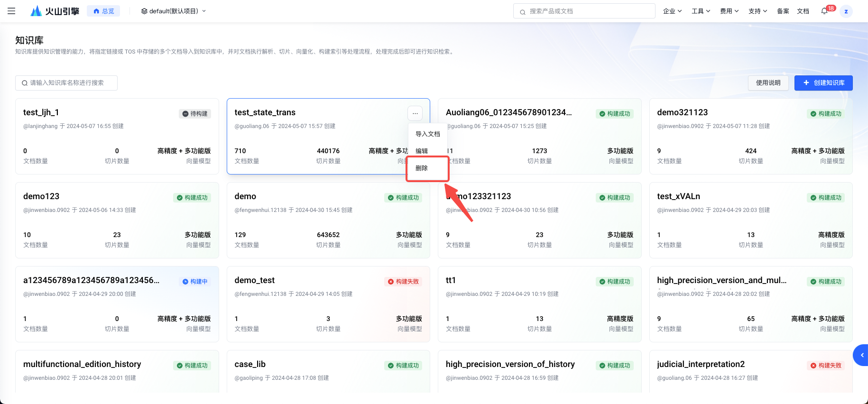Click the 构建成功 badge on multifunctional_edition_history
Viewport: 868px width, 404px height.
[x=192, y=366]
